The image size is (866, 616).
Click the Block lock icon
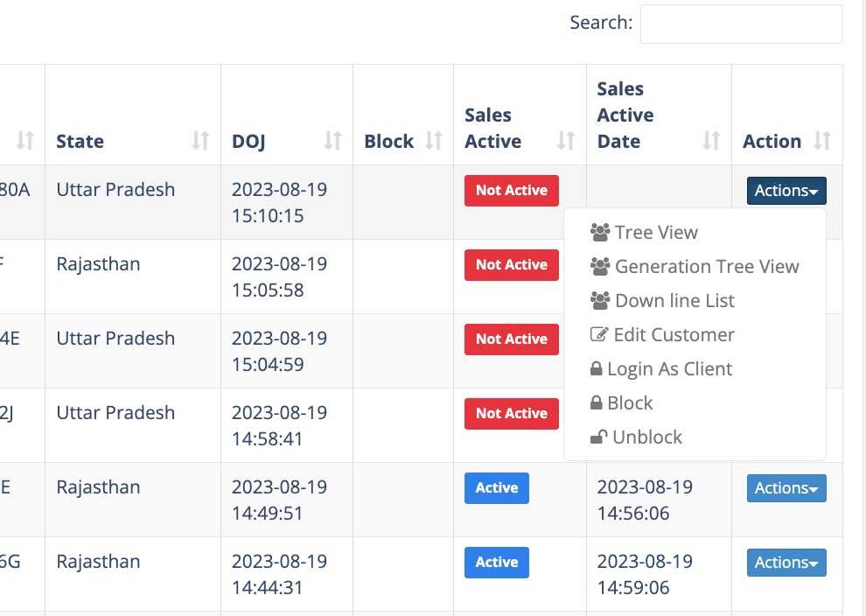pyautogui.click(x=596, y=403)
